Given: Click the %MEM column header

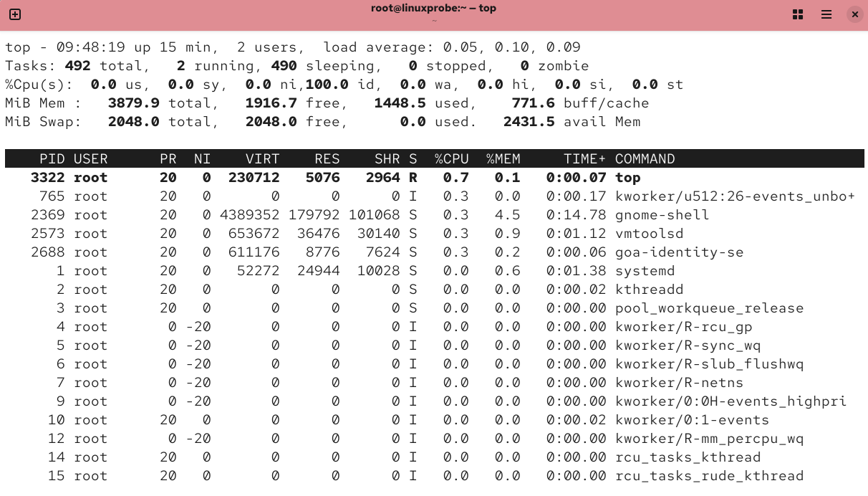Looking at the screenshot, I should click(503, 159).
